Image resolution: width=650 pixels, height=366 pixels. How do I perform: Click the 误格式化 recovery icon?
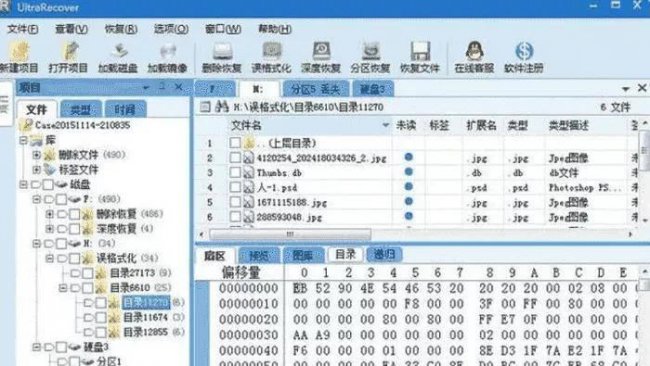pos(271,57)
